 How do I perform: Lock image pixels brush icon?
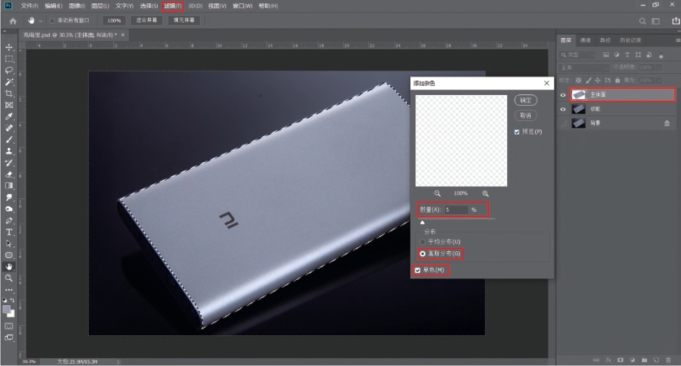click(588, 80)
